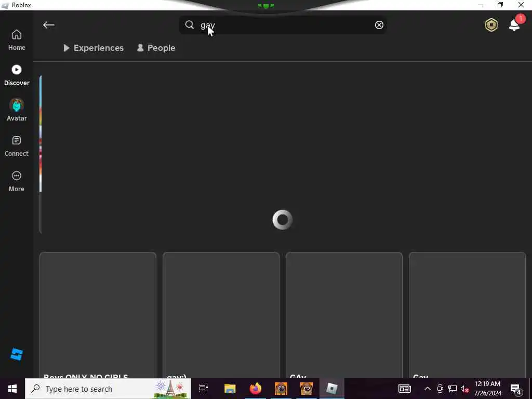Go to Home in sidebar
The width and height of the screenshot is (532, 399).
[x=17, y=40]
